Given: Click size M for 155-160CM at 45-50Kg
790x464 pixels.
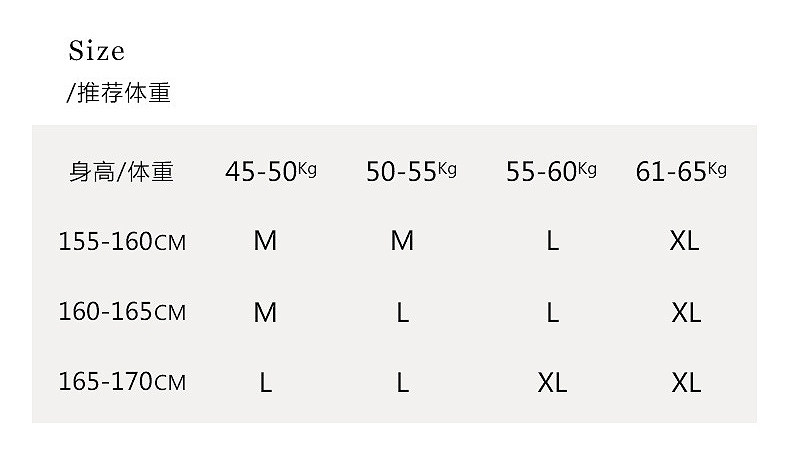Looking at the screenshot, I should click(265, 241).
